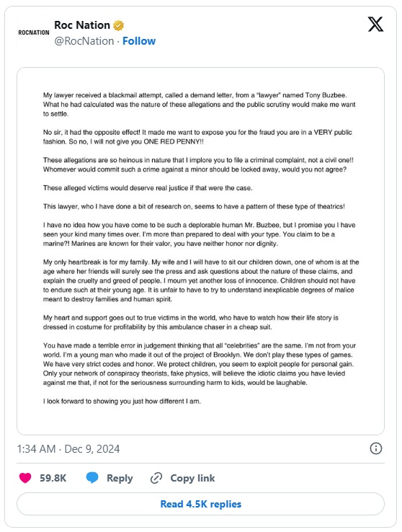Click the Copy link text
Viewport: 402px width, 532px height.
click(x=192, y=478)
